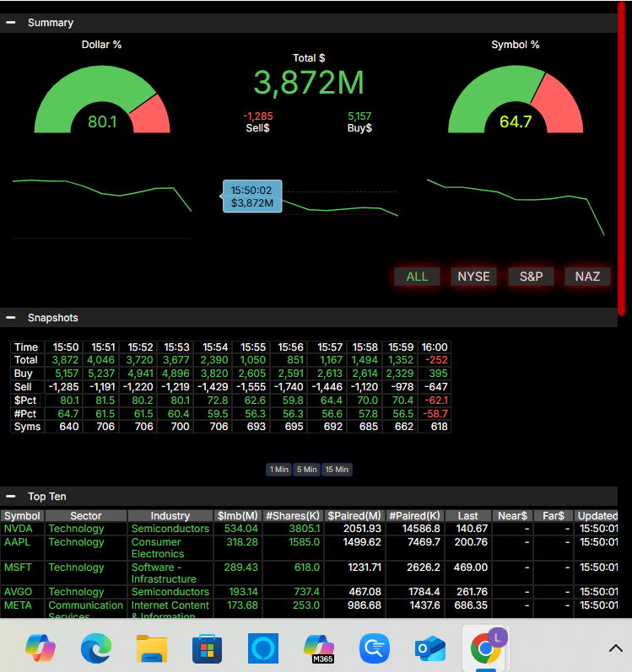Select the ALL market filter
This screenshot has height=672, width=632.
417,277
